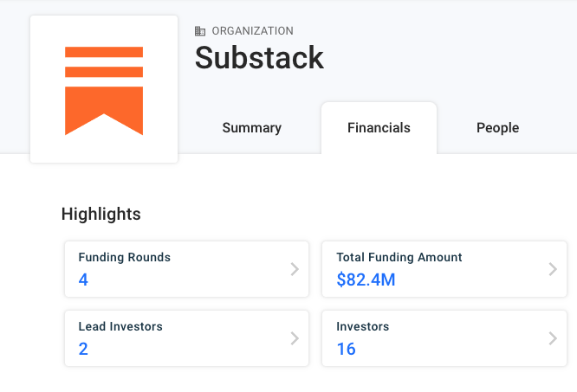
Task: Open the Lead Investors card
Action: pyautogui.click(x=186, y=338)
